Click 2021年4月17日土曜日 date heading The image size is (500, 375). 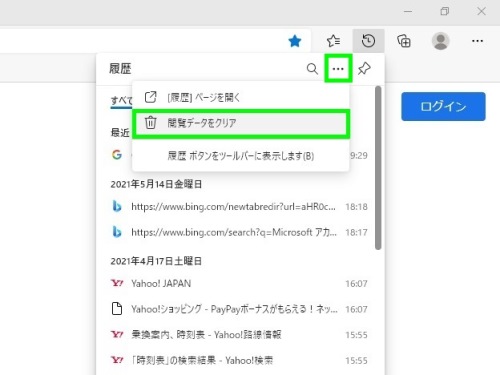tap(156, 261)
